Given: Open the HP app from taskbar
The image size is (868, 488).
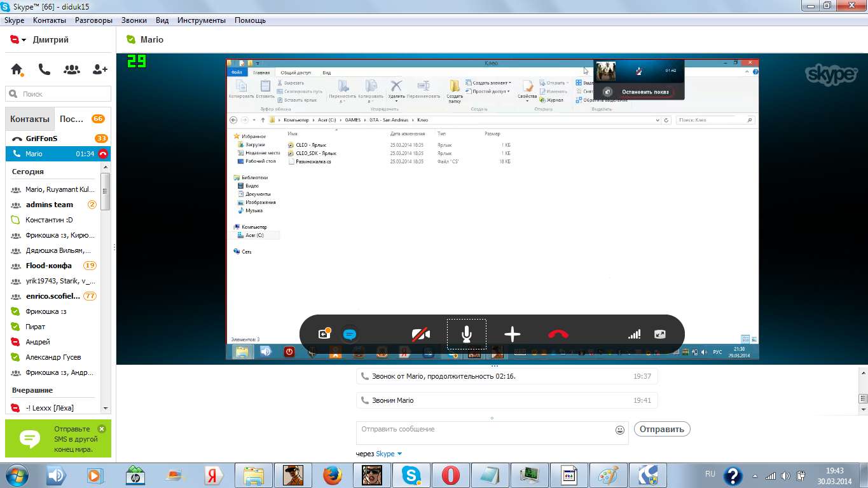Looking at the screenshot, I should [x=135, y=475].
